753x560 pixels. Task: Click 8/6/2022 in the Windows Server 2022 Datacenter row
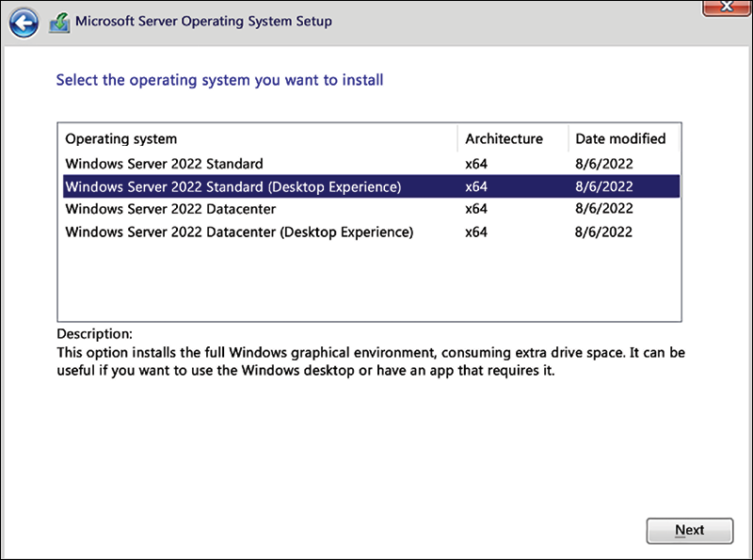pos(604,208)
